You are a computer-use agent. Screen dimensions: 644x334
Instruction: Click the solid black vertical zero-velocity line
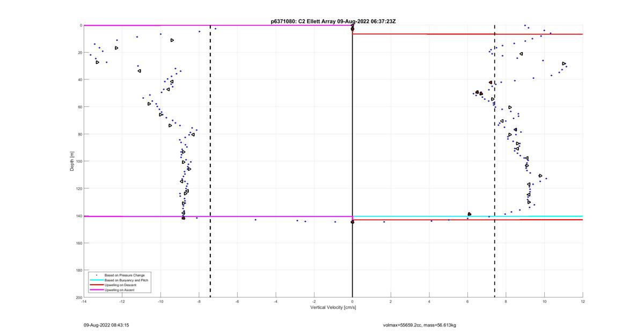353,161
